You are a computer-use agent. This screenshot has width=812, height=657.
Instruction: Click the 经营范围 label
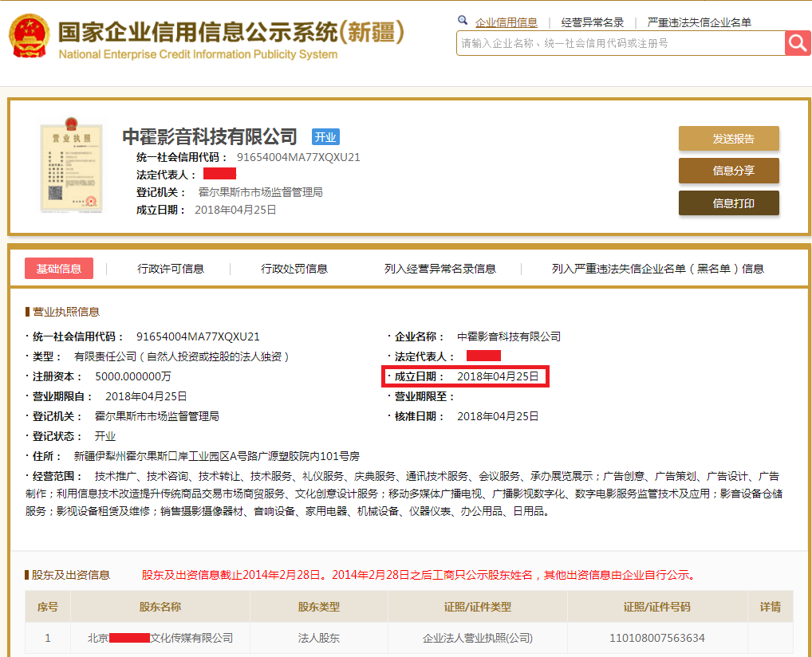pyautogui.click(x=57, y=476)
